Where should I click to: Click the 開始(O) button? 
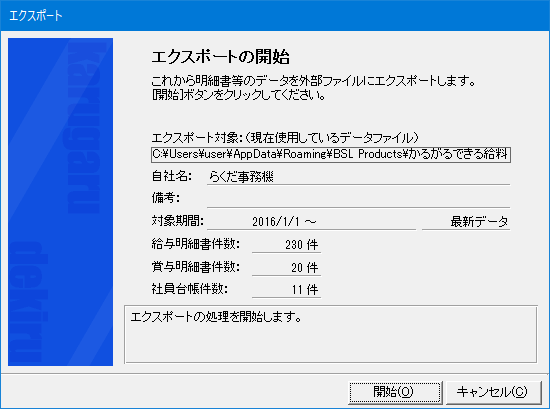coord(395,392)
